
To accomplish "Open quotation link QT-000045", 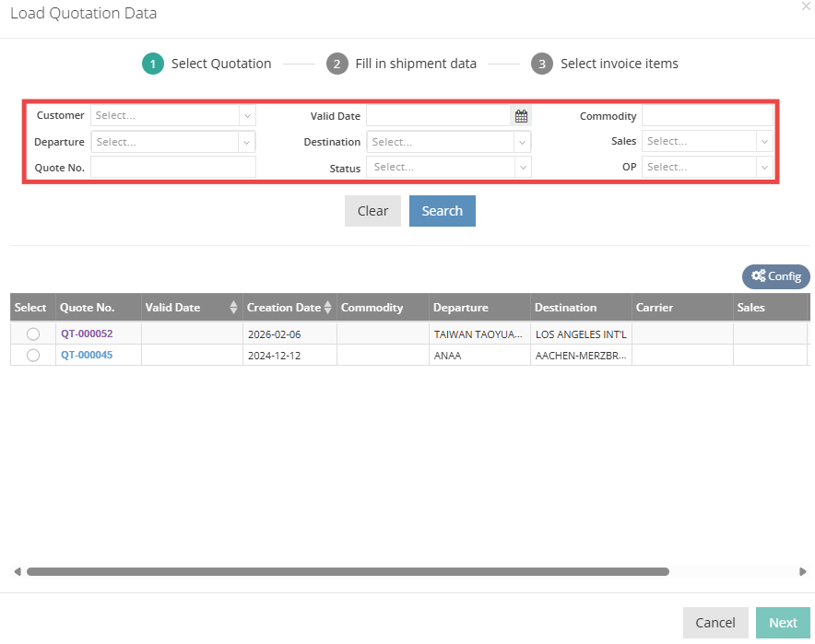I will click(x=87, y=355).
